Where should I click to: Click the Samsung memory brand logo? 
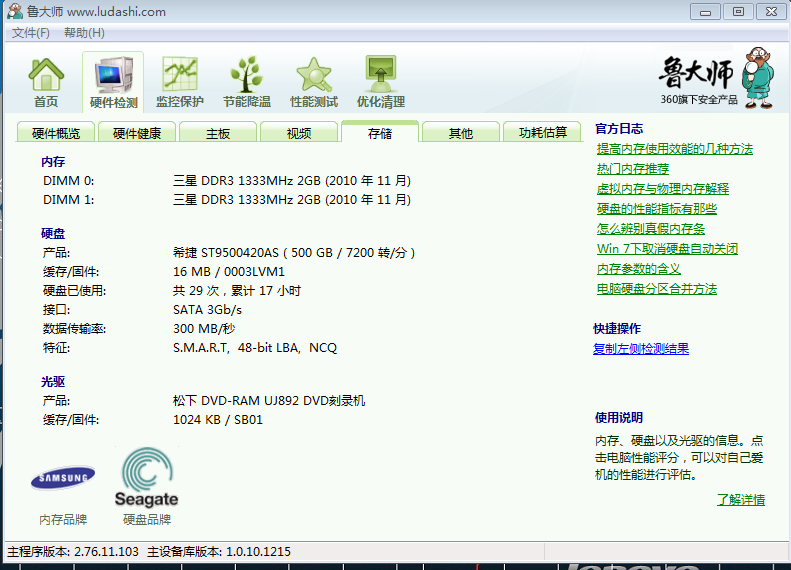click(x=63, y=479)
